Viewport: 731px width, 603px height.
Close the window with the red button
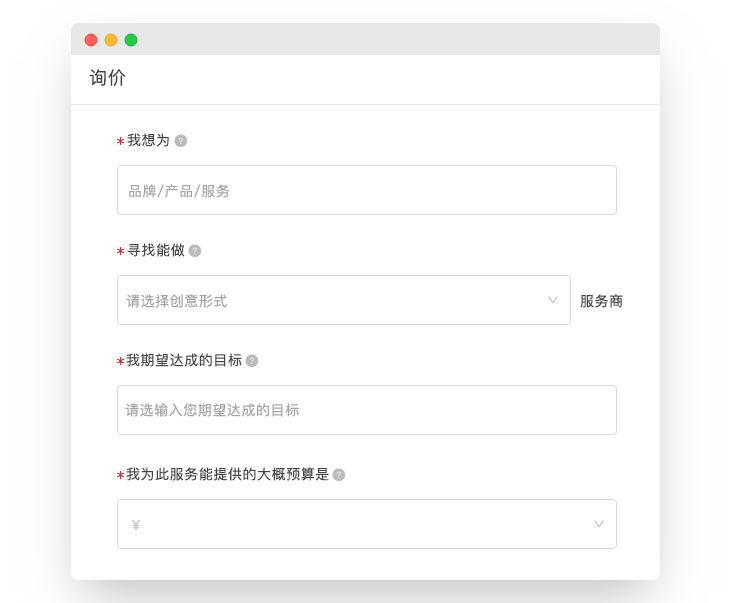pyautogui.click(x=91, y=40)
